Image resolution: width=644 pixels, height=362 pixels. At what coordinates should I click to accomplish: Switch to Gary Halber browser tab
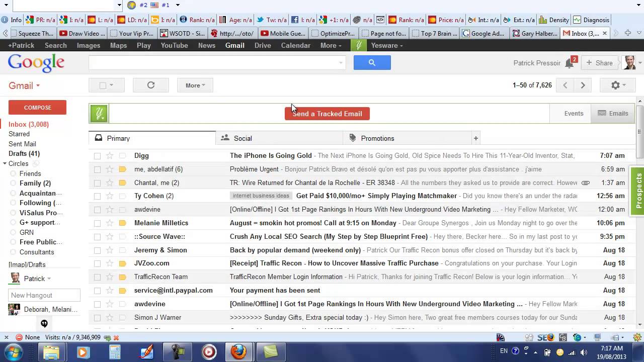[x=534, y=33]
